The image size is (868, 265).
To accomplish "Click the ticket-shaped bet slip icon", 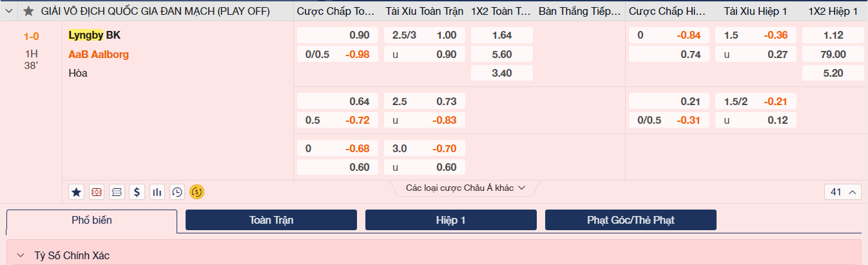I will pos(117,191).
